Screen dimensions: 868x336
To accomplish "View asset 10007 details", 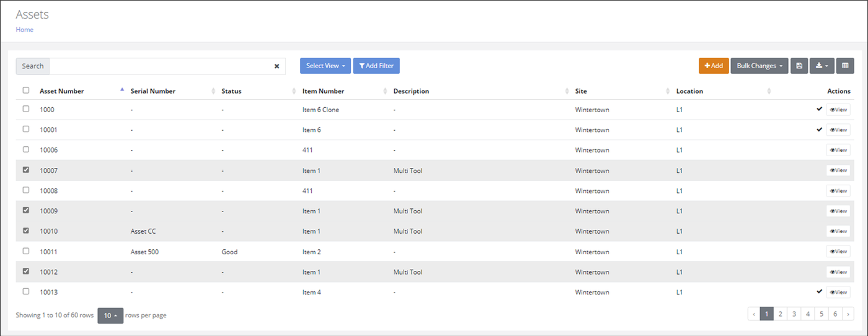I will tap(838, 170).
